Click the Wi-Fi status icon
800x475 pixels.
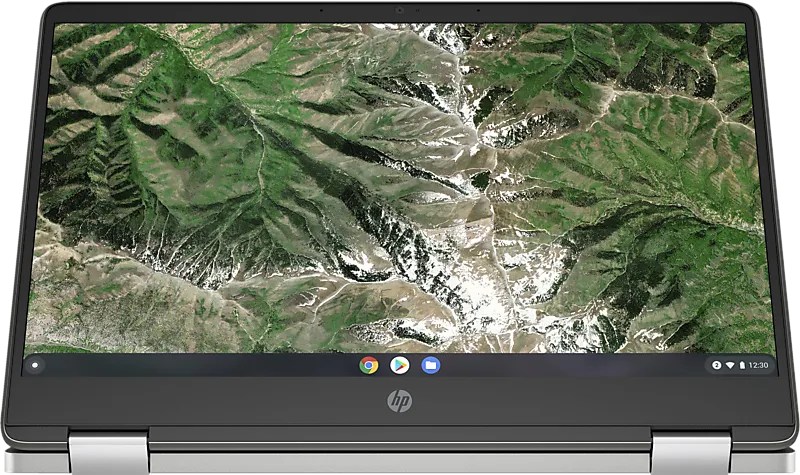[730, 365]
